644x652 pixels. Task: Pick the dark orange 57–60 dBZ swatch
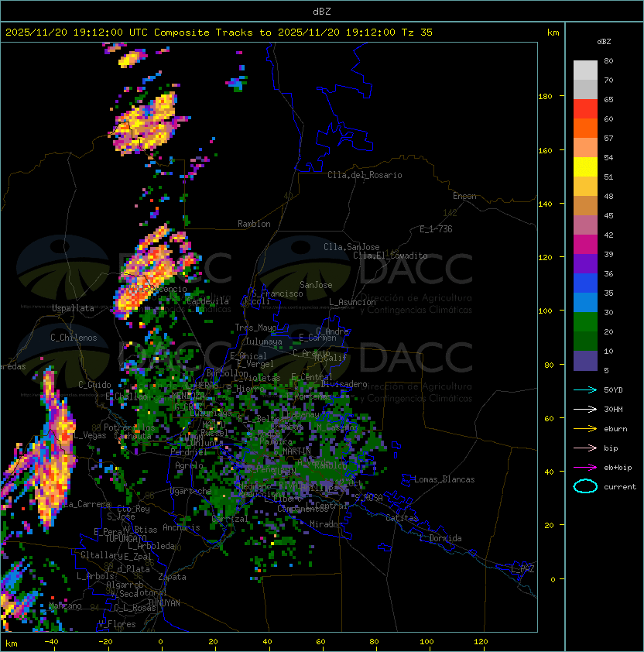click(585, 128)
